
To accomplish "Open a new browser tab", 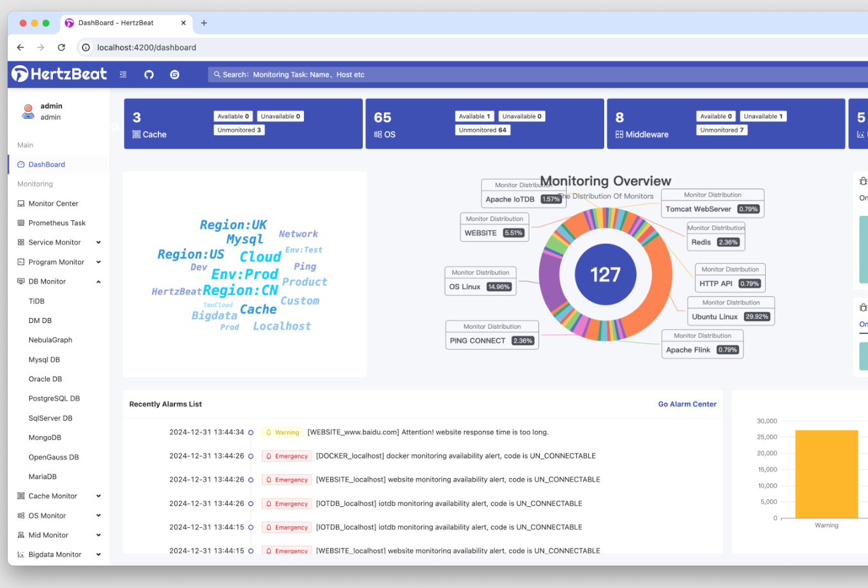I will [204, 23].
